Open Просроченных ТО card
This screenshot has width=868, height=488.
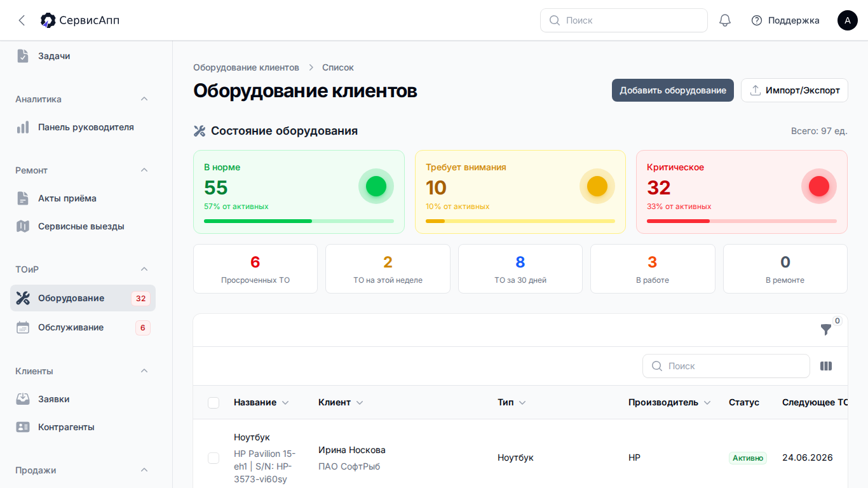(255, 269)
